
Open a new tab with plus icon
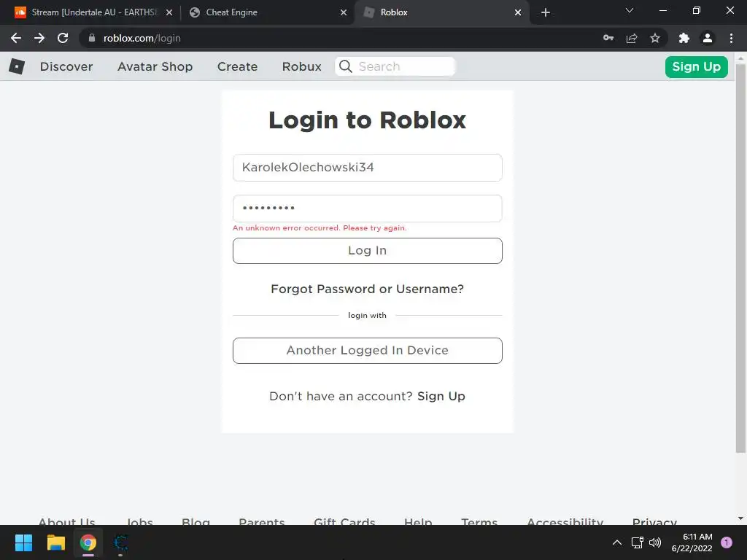[546, 12]
